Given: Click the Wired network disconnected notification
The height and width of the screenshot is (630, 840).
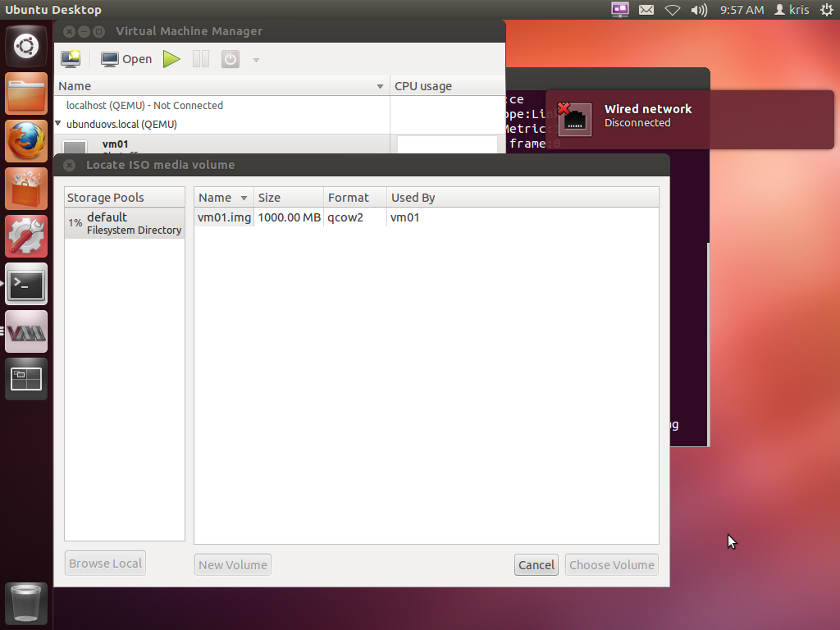Looking at the screenshot, I should coord(689,120).
